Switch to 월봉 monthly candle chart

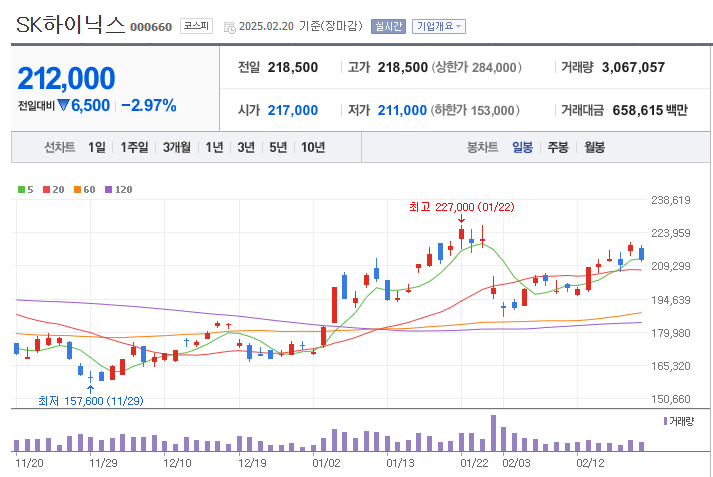click(x=594, y=147)
